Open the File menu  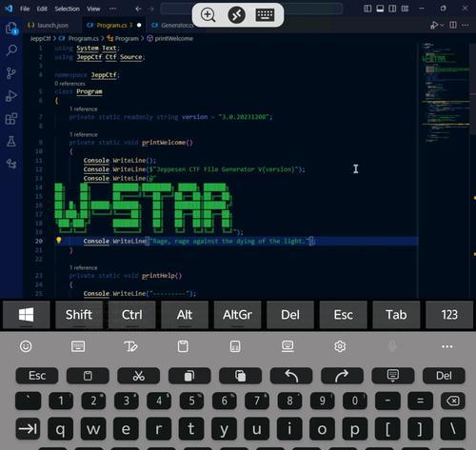pyautogui.click(x=25, y=9)
